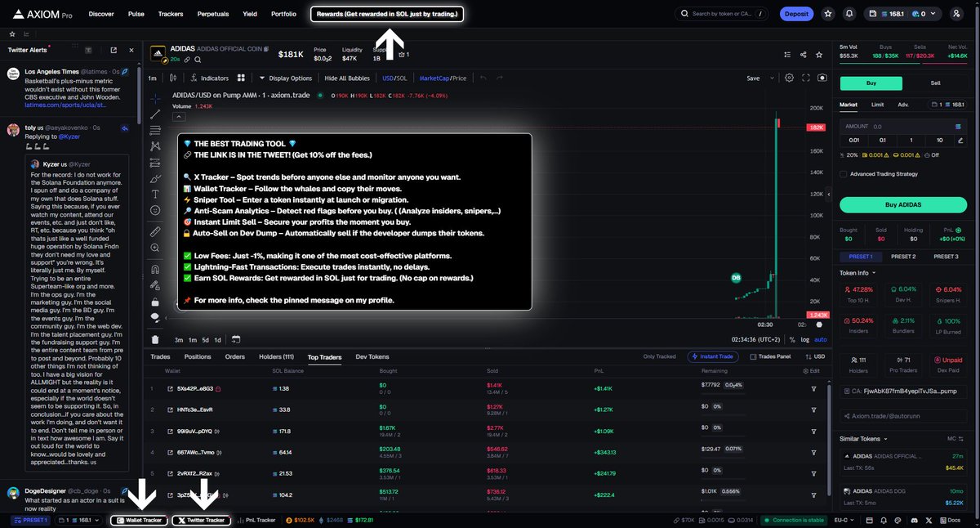This screenshot has height=528, width=980.
Task: Select PRESET 2 tab
Action: point(903,256)
